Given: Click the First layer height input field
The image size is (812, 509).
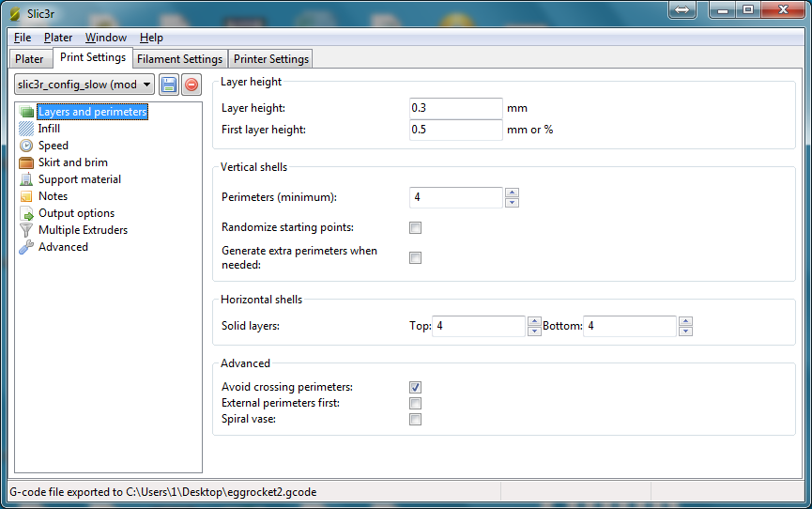Looking at the screenshot, I should [455, 130].
